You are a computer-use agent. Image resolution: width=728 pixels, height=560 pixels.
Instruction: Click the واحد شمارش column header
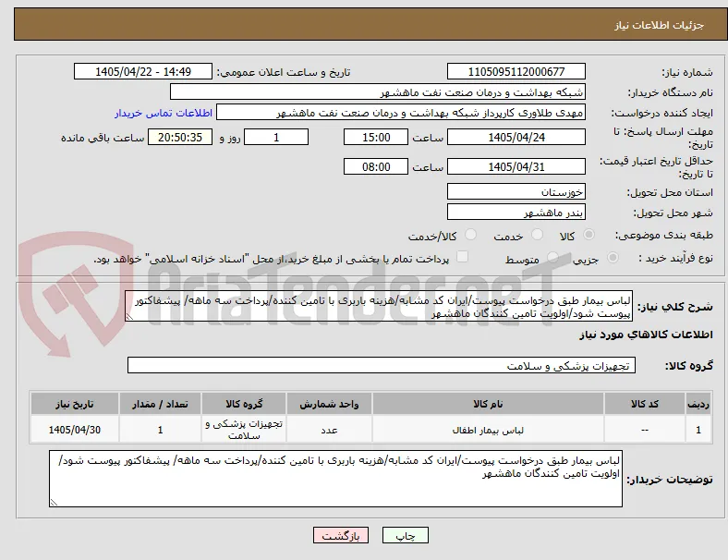[329, 404]
